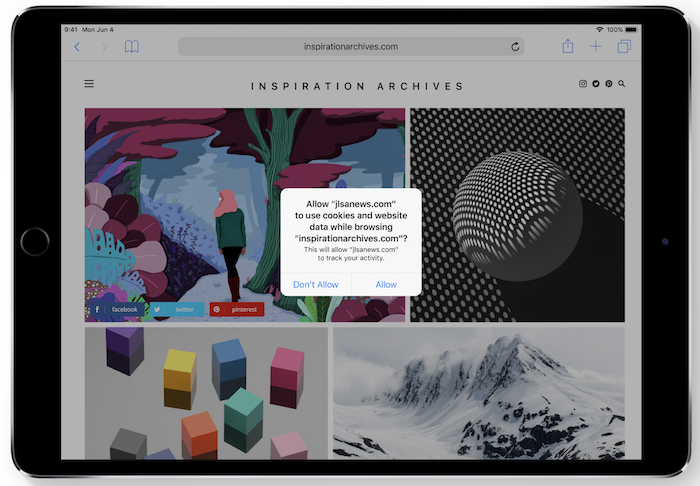The width and height of the screenshot is (700, 486).
Task: Add a new tab with plus icon
Action: click(596, 47)
